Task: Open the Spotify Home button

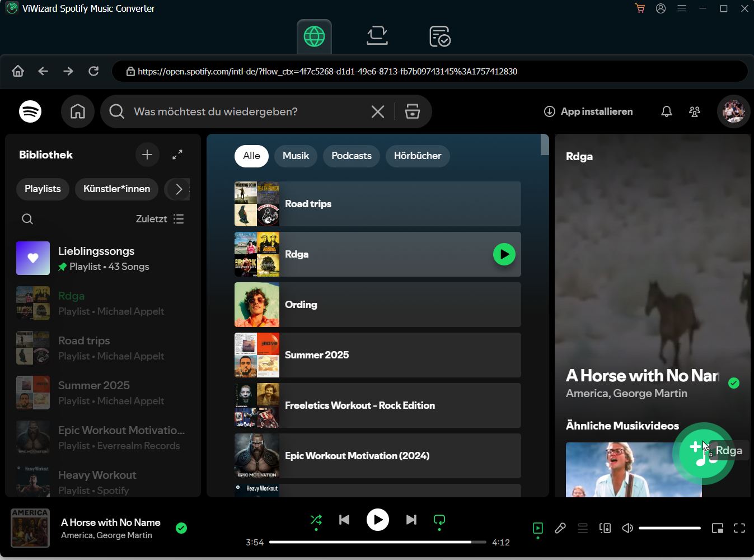Action: (x=78, y=111)
